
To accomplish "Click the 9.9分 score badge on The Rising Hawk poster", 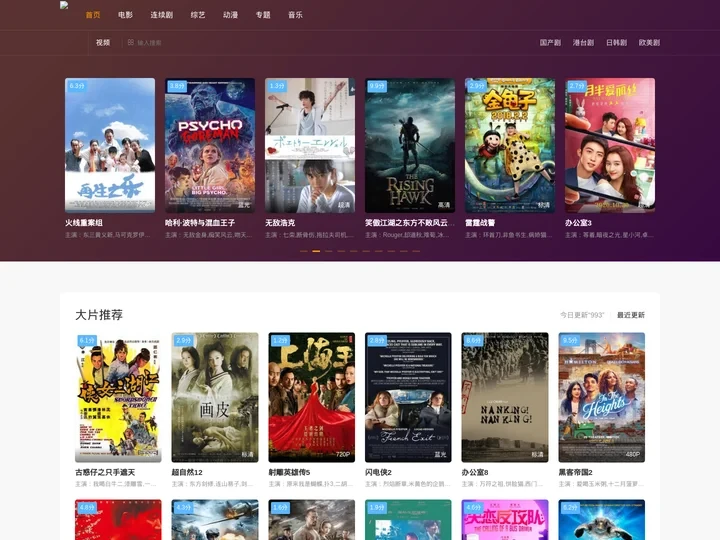I will [377, 86].
